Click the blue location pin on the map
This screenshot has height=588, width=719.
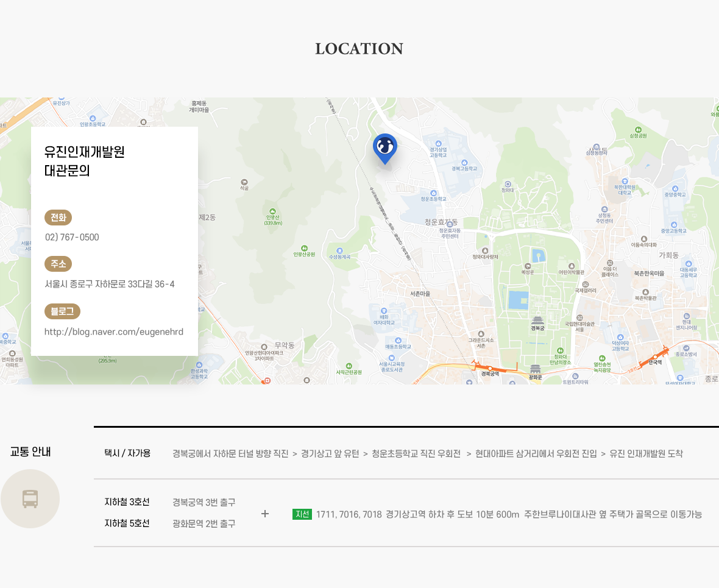pyautogui.click(x=384, y=149)
